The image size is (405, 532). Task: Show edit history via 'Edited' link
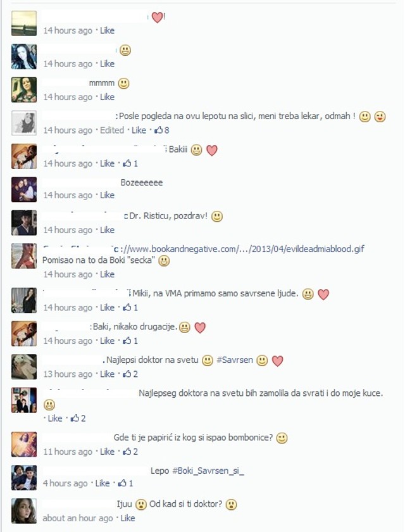pos(112,130)
